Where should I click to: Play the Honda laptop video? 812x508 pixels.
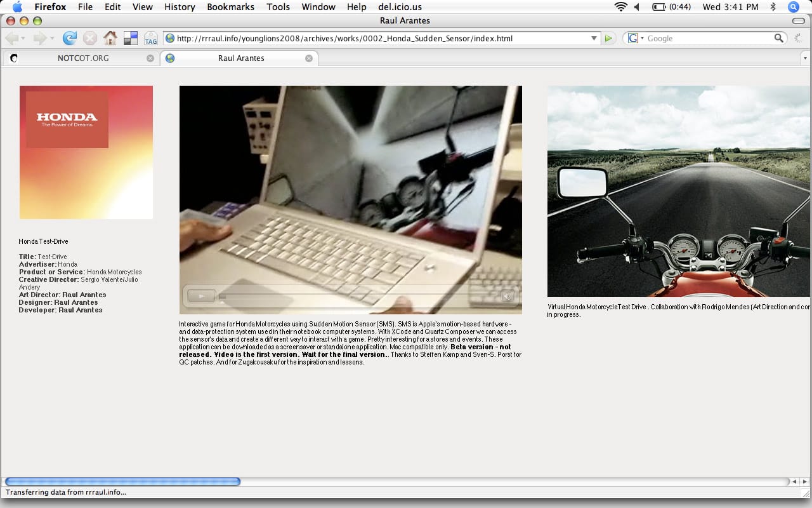[202, 296]
